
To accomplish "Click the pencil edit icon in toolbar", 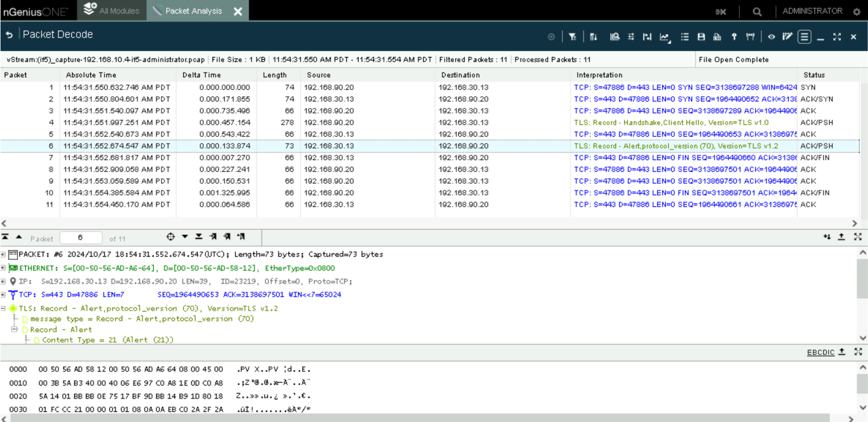I will tap(787, 37).
